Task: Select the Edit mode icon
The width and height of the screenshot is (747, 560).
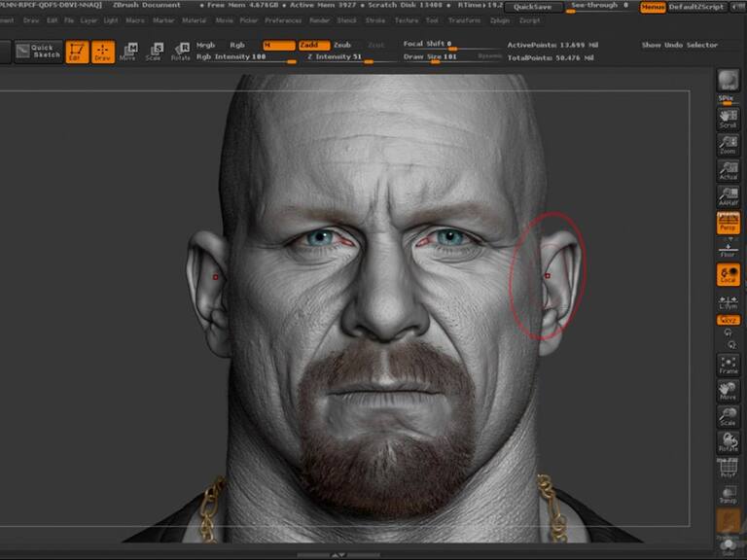Action: [x=77, y=51]
